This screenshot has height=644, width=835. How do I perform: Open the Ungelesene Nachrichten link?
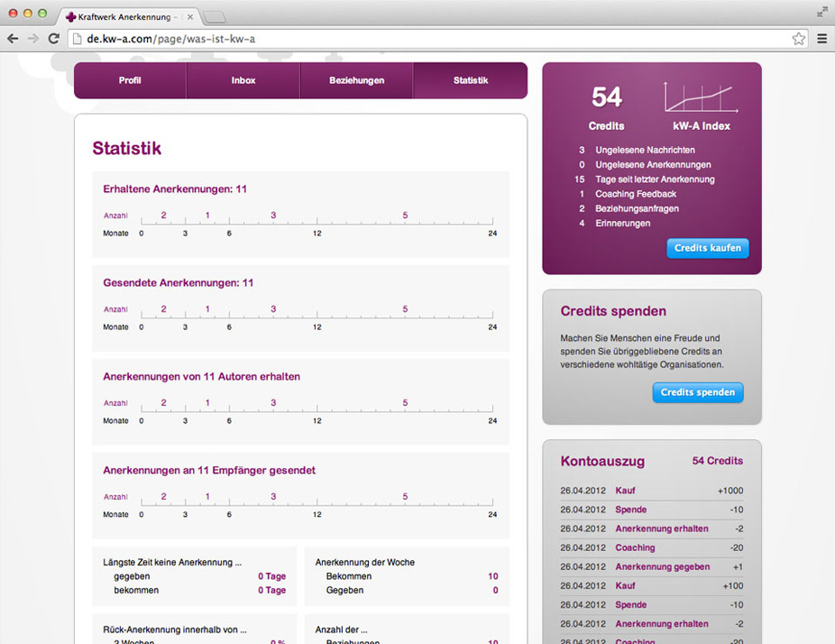coord(645,150)
